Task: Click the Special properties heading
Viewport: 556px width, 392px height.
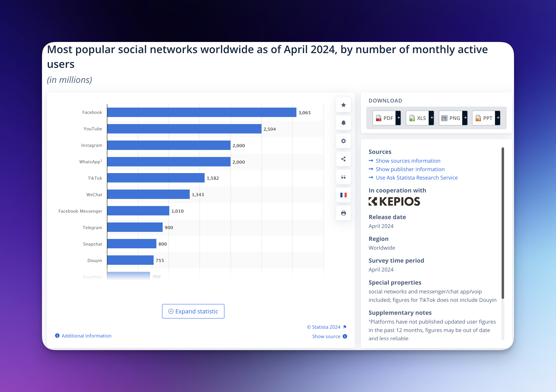Action: point(395,283)
